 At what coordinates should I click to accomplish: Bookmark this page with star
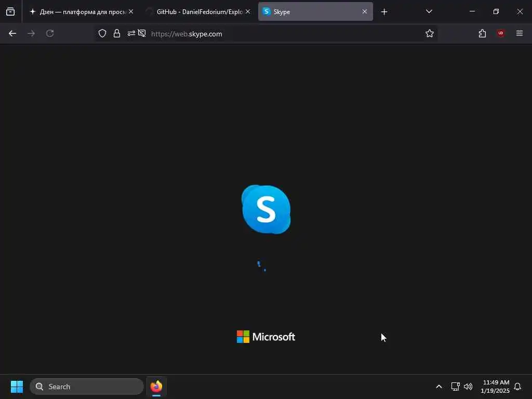point(430,33)
